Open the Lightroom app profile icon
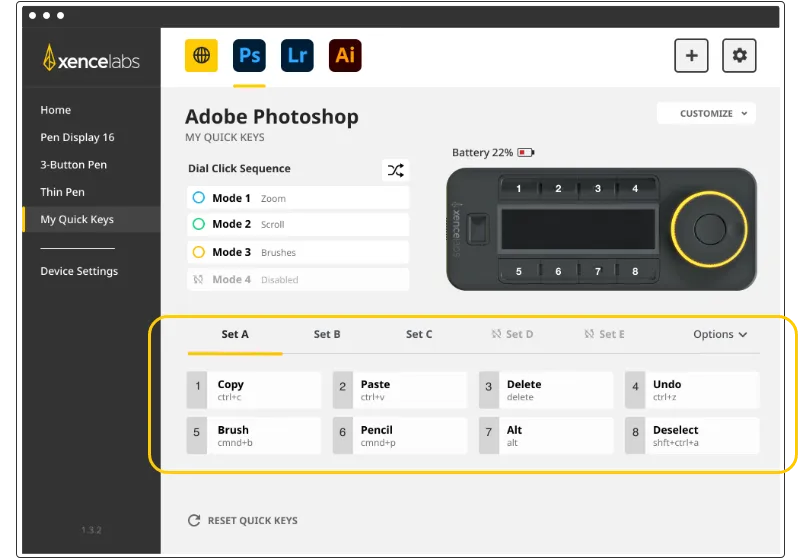Image resolution: width=800 pixels, height=559 pixels. 297,55
